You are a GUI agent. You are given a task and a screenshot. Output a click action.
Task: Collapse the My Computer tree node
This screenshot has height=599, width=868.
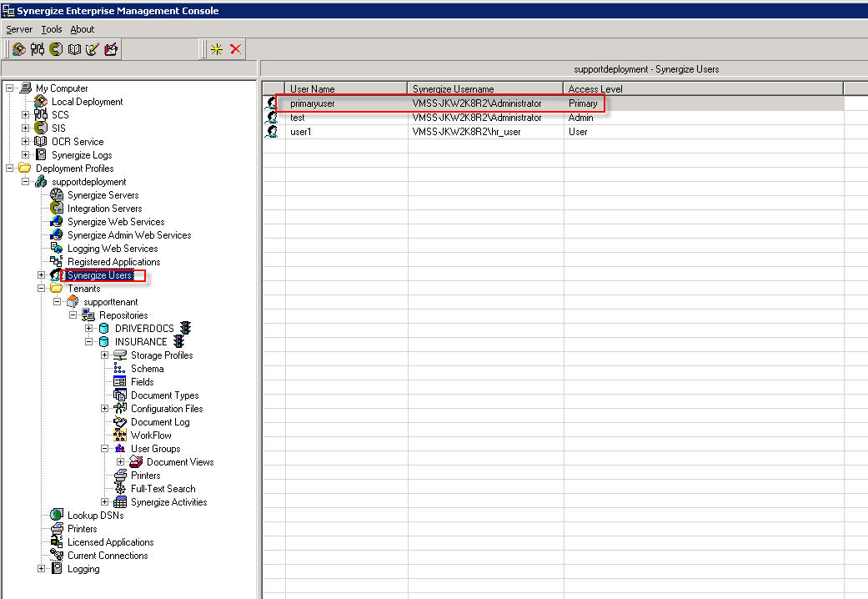10,88
